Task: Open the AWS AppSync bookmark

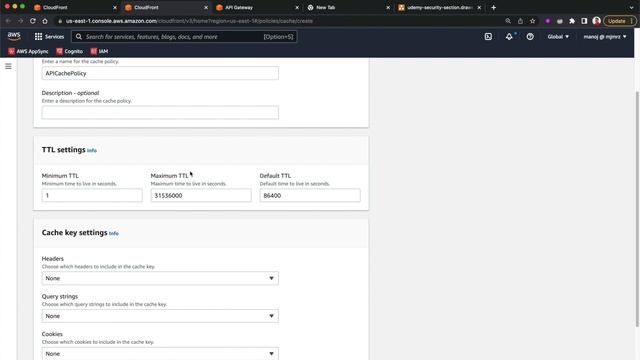Action: (x=28, y=51)
